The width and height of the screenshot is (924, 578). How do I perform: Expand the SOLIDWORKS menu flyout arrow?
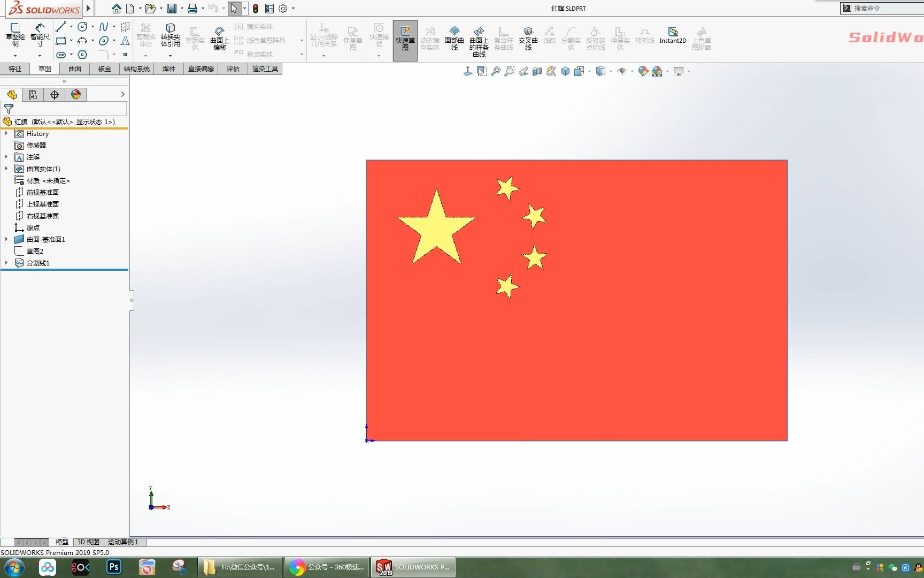tap(89, 9)
